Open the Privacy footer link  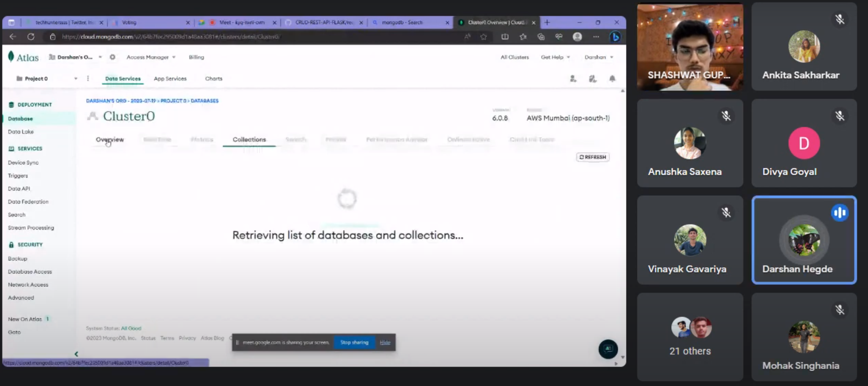tap(187, 338)
